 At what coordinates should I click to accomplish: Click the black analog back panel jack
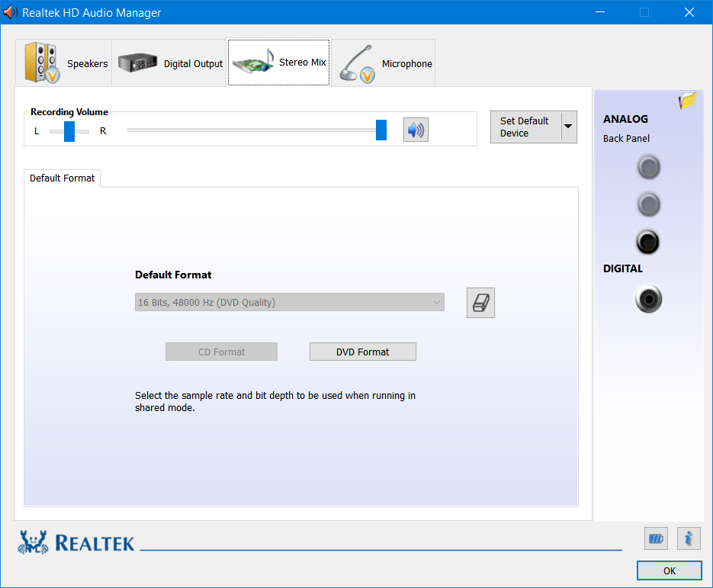pyautogui.click(x=647, y=242)
